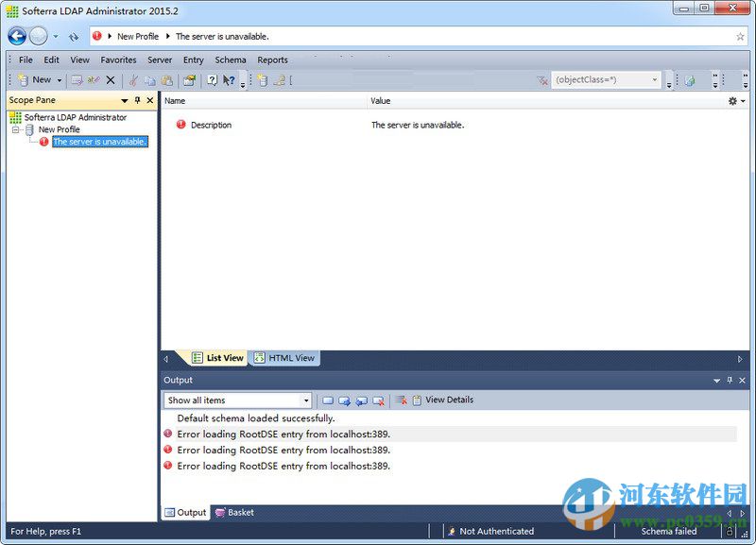
Task: Open the (objectClass=*) filter combo box
Action: click(x=606, y=80)
